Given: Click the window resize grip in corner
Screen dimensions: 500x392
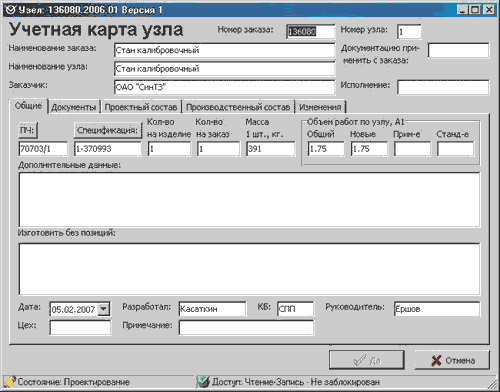Looking at the screenshot, I should [x=493, y=383].
